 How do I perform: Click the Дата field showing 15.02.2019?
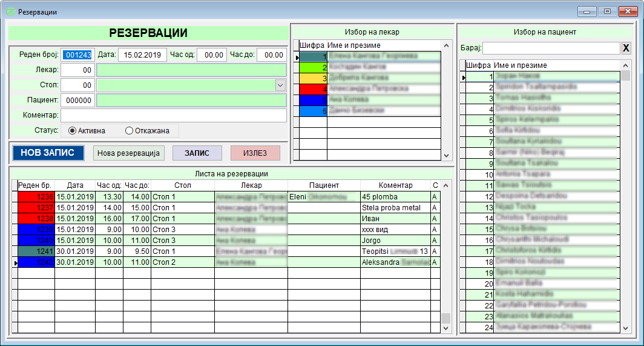tap(142, 55)
